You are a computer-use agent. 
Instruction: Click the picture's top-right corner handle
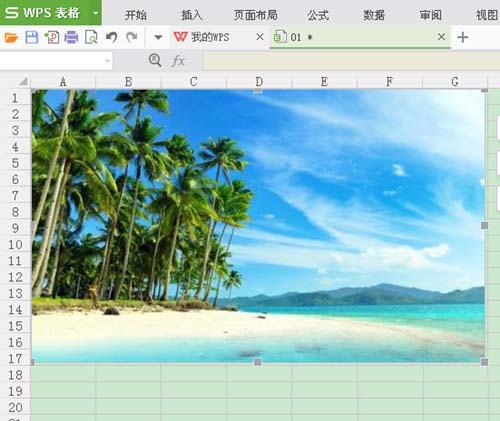point(484,90)
